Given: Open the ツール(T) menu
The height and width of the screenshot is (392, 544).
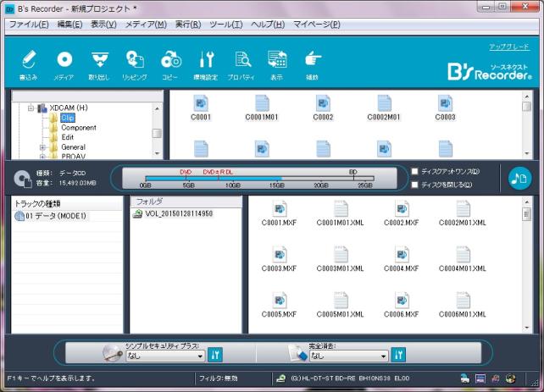Looking at the screenshot, I should 226,25.
